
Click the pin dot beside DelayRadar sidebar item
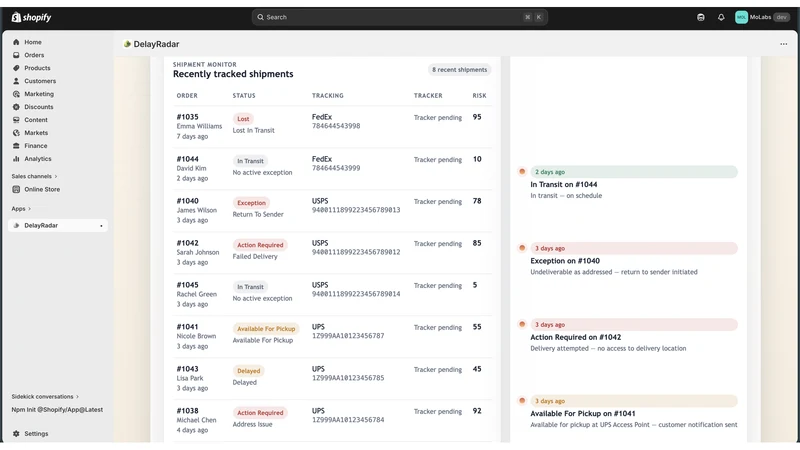pyautogui.click(x=101, y=226)
